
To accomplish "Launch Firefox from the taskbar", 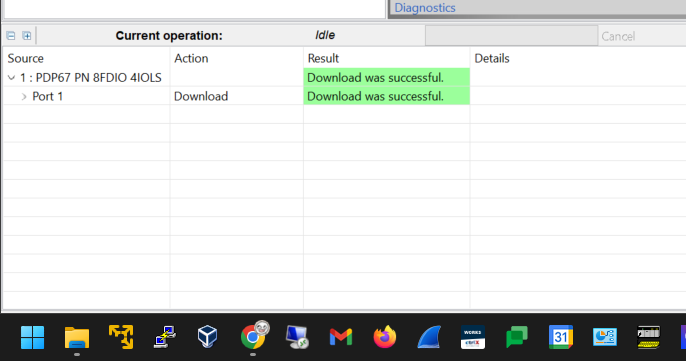I will coord(385,337).
